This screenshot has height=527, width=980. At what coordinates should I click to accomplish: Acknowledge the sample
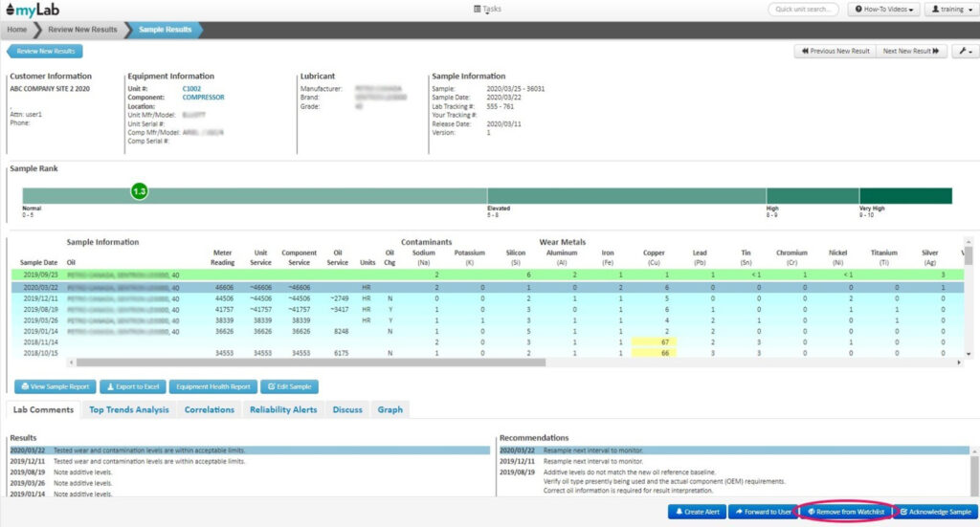[939, 512]
